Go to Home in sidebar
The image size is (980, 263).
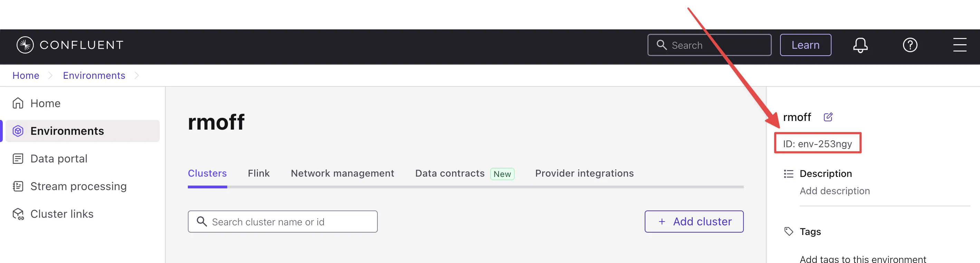pyautogui.click(x=45, y=103)
